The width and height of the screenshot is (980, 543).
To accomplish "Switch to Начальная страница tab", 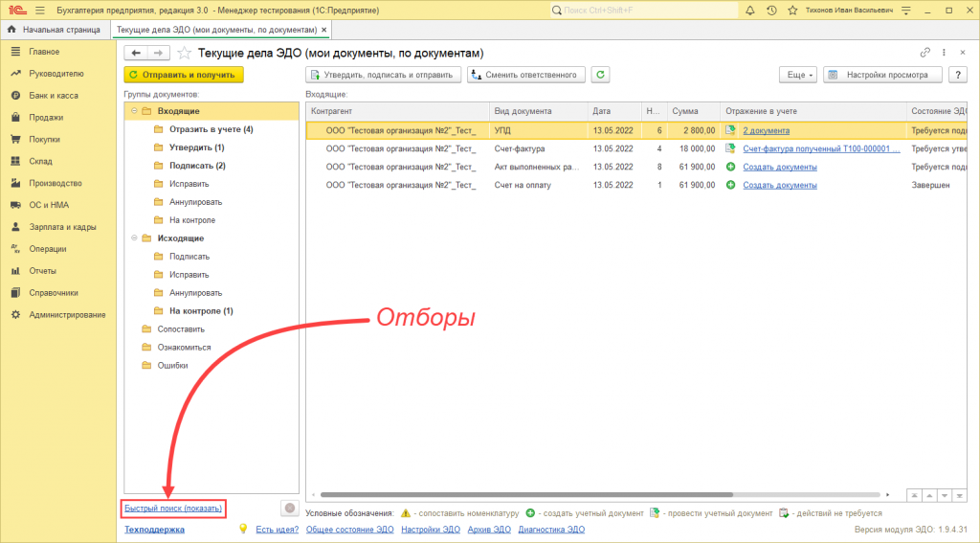I will coord(55,30).
